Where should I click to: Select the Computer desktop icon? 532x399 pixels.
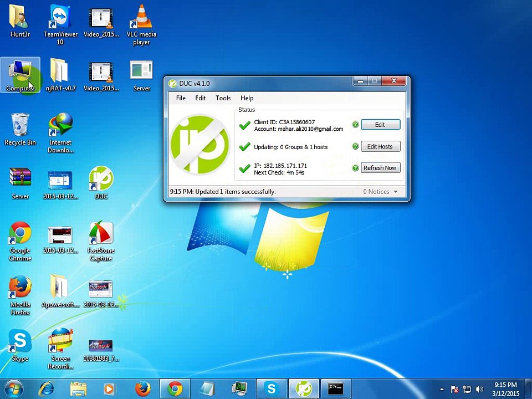[20, 75]
